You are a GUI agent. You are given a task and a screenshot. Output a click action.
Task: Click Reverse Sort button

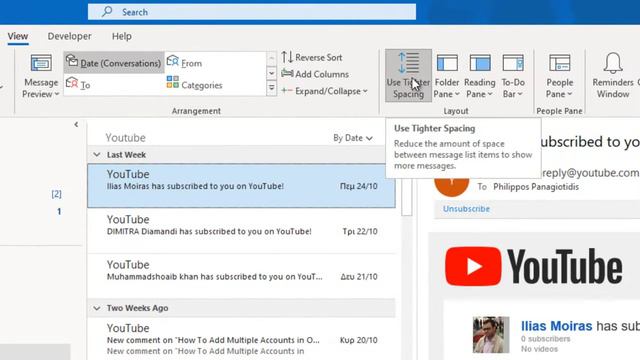[x=312, y=57]
